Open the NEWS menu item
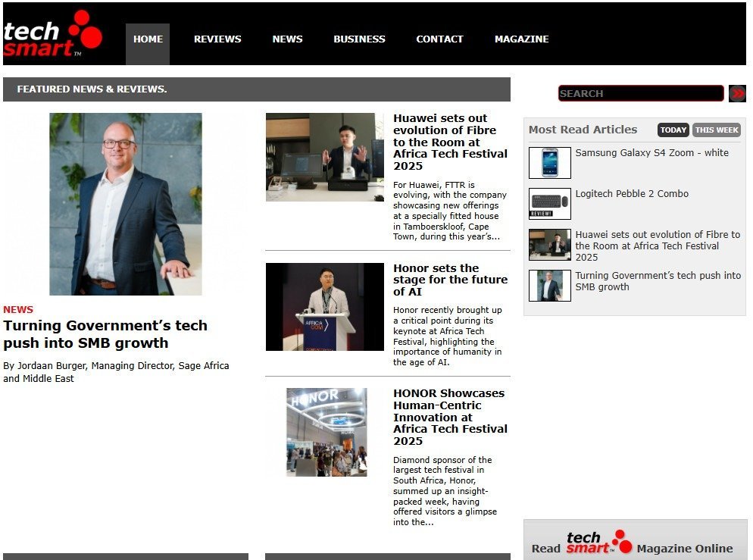The image size is (753, 560). (x=287, y=39)
